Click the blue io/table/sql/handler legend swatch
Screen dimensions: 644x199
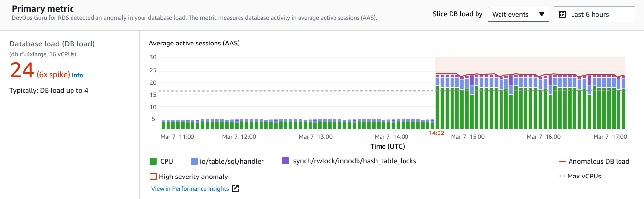coord(194,161)
